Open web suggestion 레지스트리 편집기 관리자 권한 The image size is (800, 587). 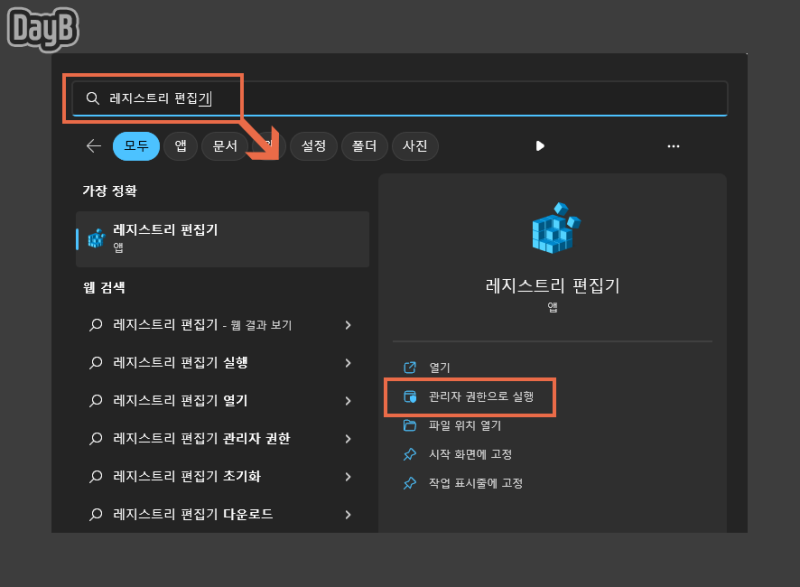click(222, 439)
